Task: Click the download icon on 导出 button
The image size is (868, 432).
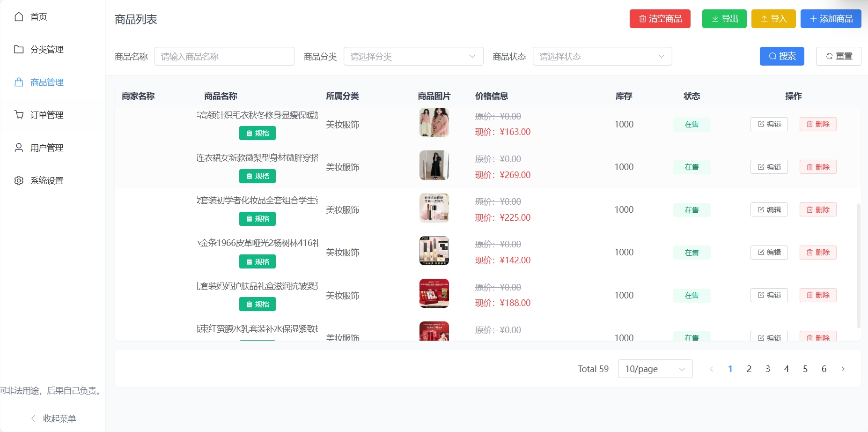Action: (715, 19)
